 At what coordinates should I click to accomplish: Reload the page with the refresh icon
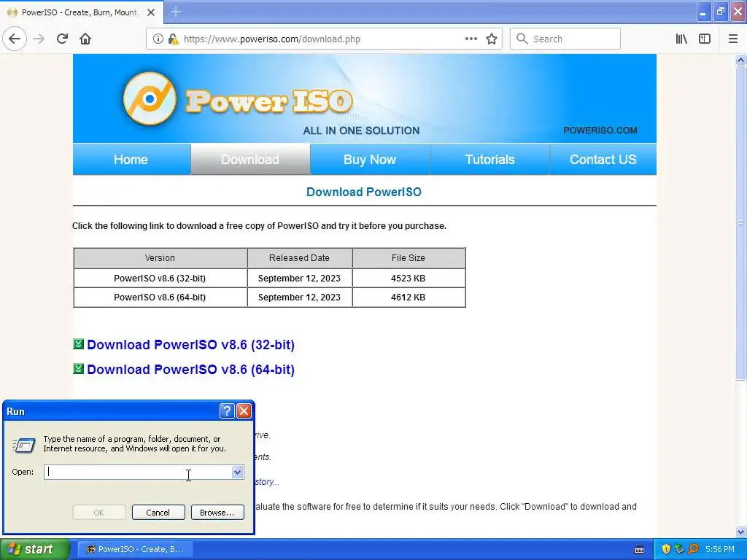tap(62, 39)
